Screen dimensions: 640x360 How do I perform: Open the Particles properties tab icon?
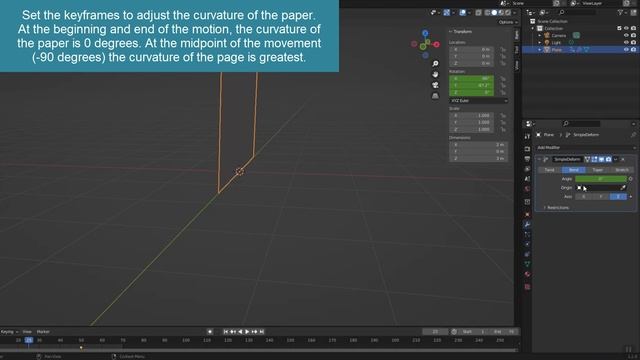(x=527, y=234)
